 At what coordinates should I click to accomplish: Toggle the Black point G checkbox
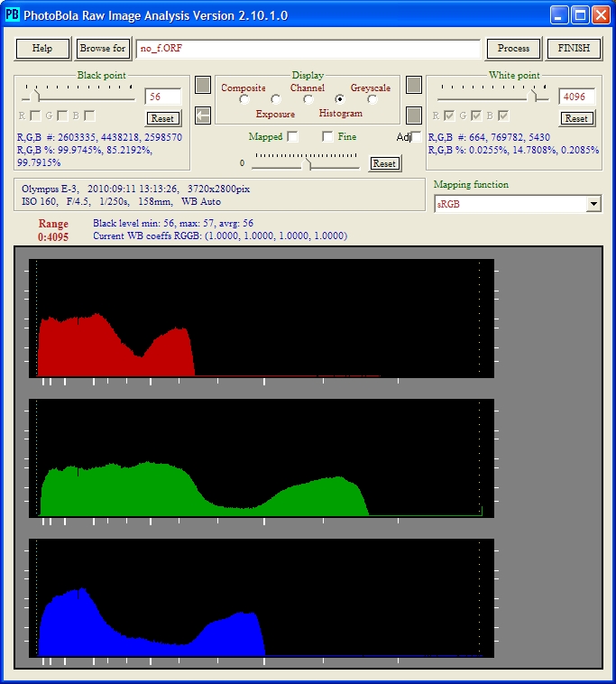pos(62,116)
